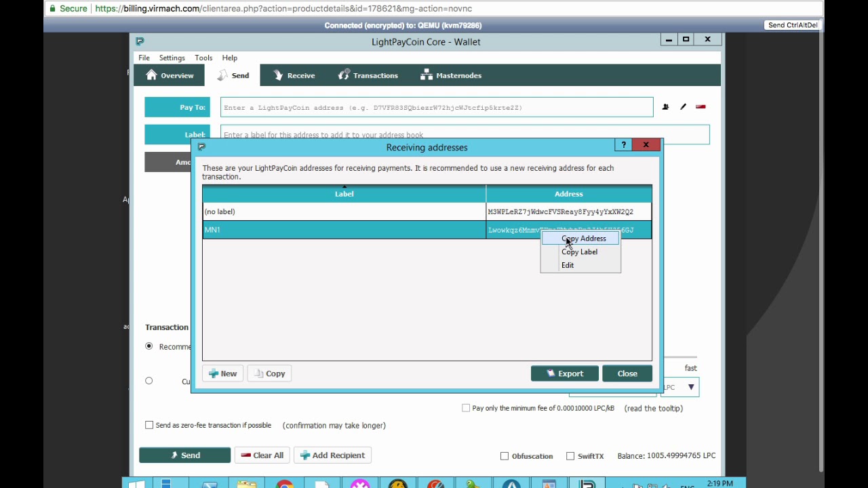
Task: Show the Masternodes tab
Action: click(451, 75)
